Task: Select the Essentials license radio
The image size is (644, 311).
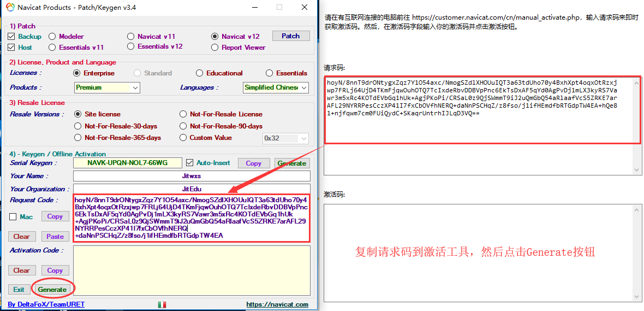Action: (269, 73)
